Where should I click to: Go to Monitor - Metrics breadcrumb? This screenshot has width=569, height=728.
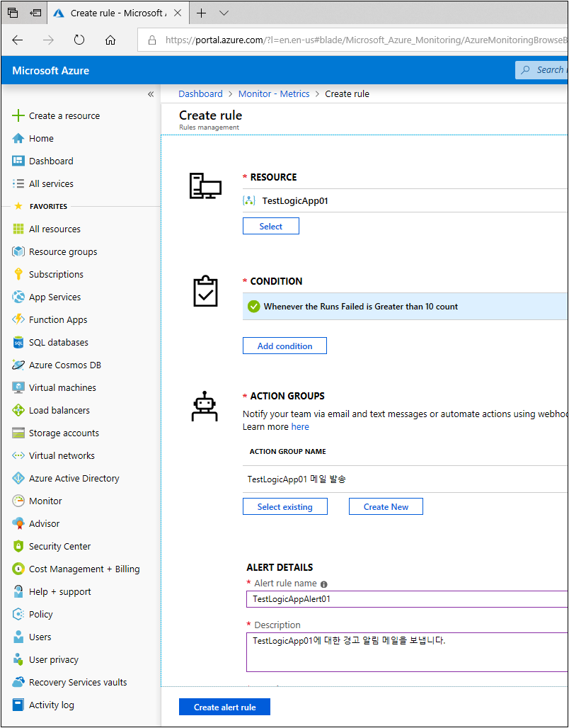tap(274, 93)
